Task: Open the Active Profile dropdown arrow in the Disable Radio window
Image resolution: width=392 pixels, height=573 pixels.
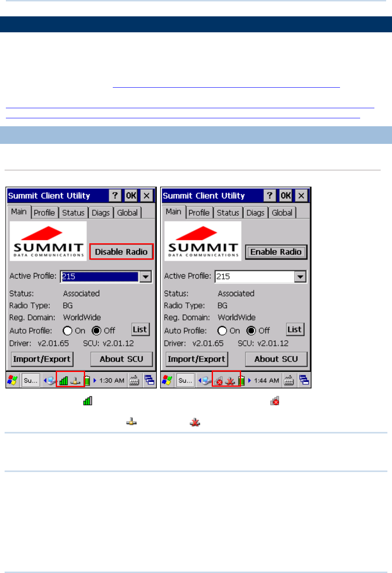Action: point(145,276)
